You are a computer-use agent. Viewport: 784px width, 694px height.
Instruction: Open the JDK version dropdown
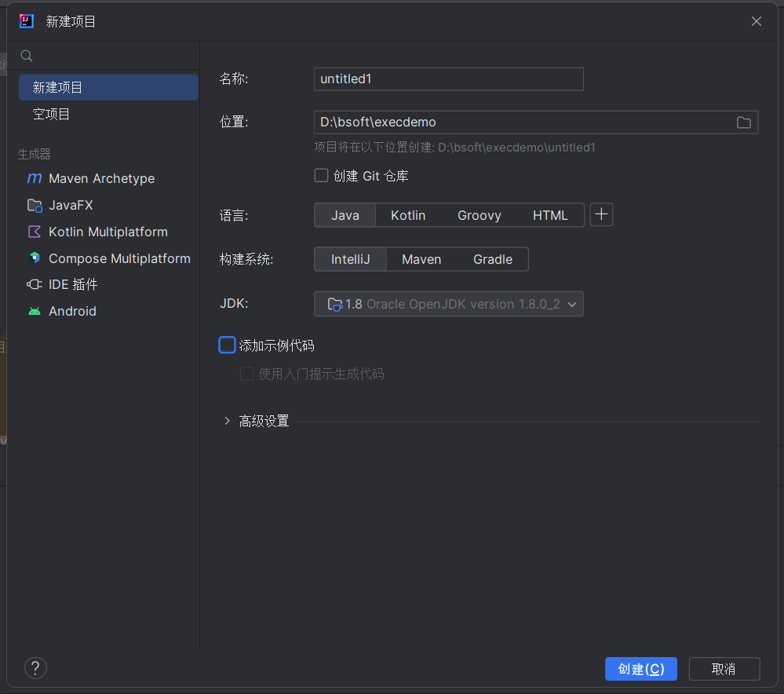pyautogui.click(x=448, y=304)
